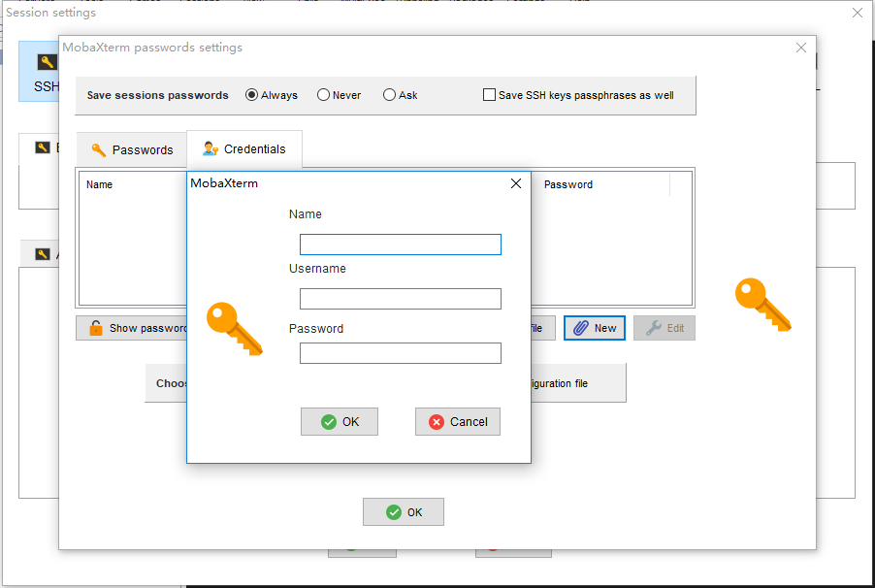Click the red X icon on Cancel button
Screen dimensions: 875x588
(x=437, y=422)
